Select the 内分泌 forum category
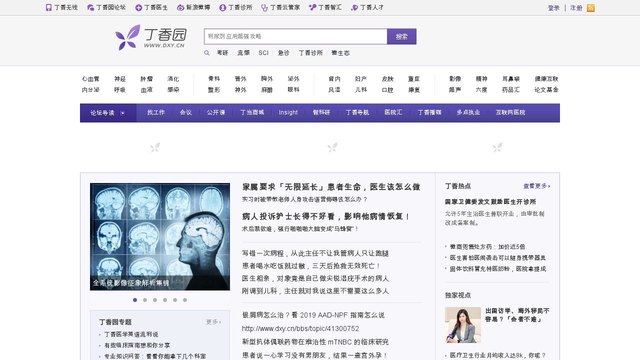This screenshot has height=360, width=640. click(x=90, y=90)
